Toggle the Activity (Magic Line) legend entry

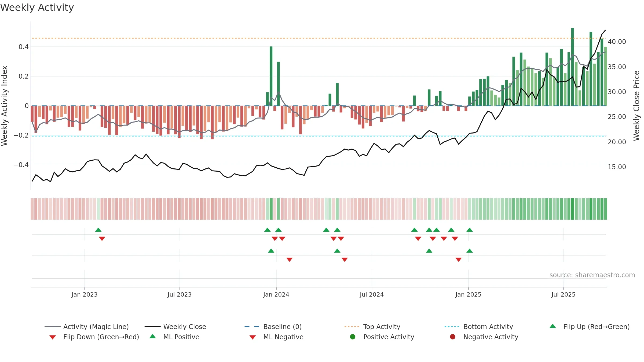(x=87, y=327)
